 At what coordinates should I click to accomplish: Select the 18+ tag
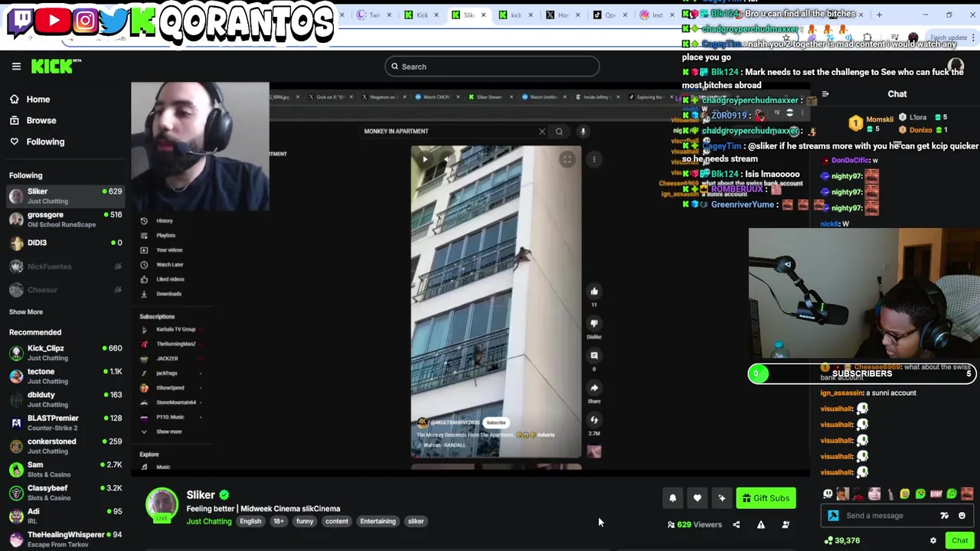(x=279, y=522)
